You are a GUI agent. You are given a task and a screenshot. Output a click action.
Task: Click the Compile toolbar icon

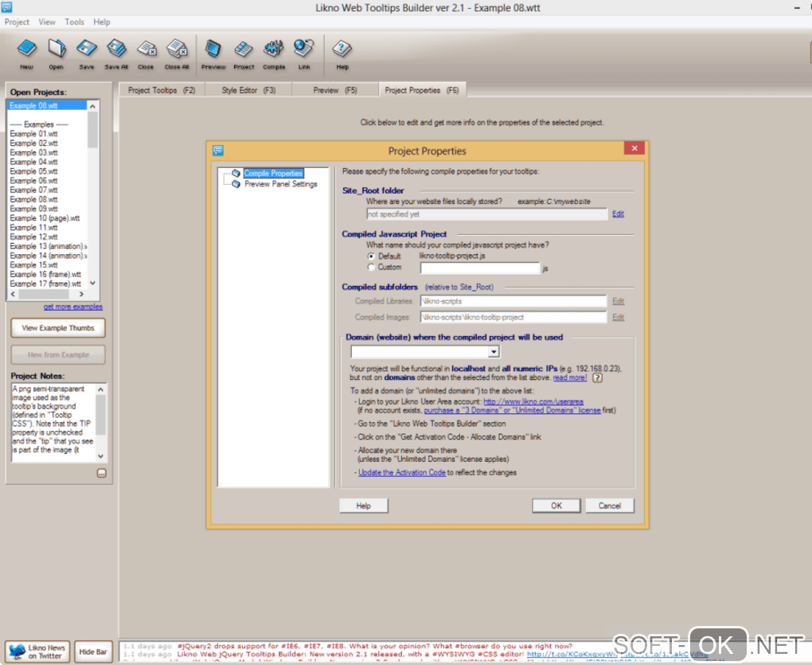(x=273, y=54)
